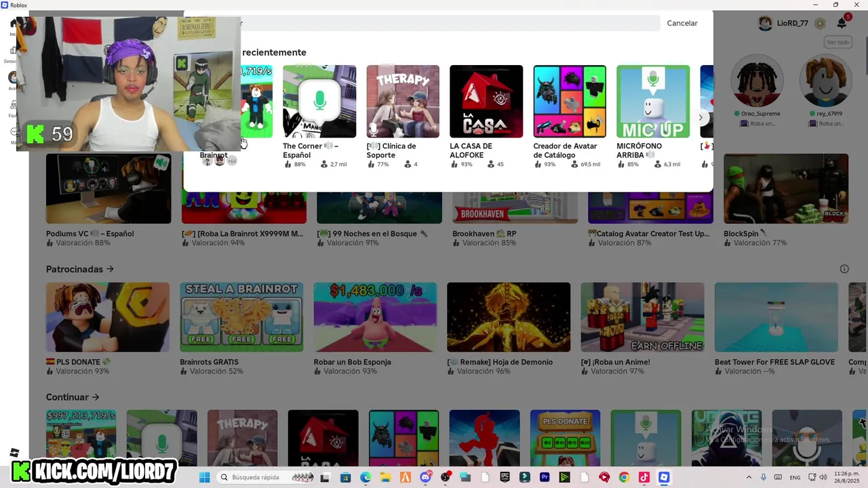Open Discord from taskbar
868x488 pixels.
pyautogui.click(x=425, y=477)
